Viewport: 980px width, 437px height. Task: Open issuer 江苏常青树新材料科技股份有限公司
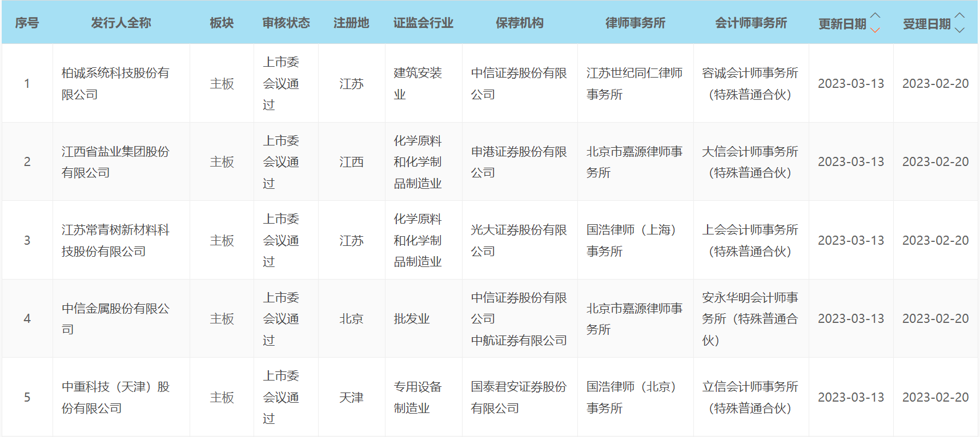[115, 240]
